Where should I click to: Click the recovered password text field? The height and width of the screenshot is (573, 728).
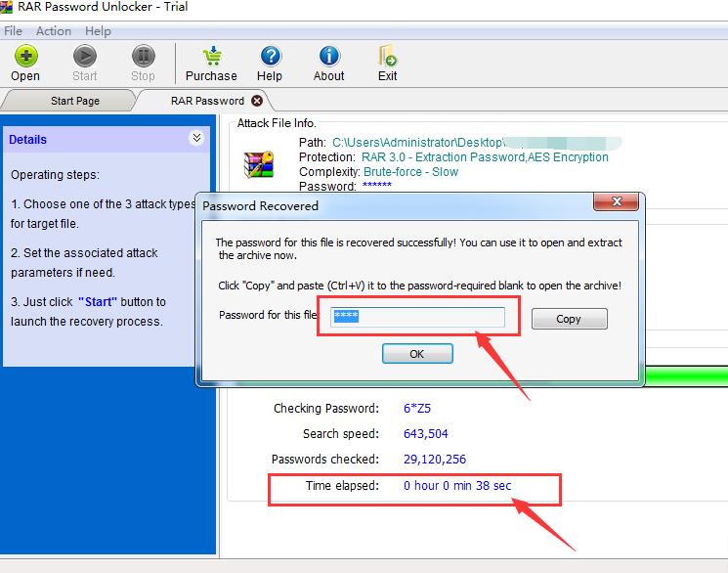click(x=417, y=317)
